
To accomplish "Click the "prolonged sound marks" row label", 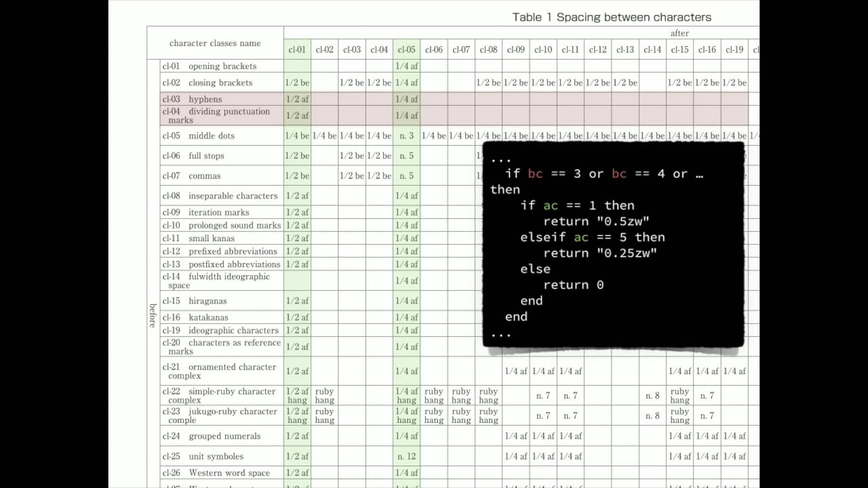I will [235, 225].
